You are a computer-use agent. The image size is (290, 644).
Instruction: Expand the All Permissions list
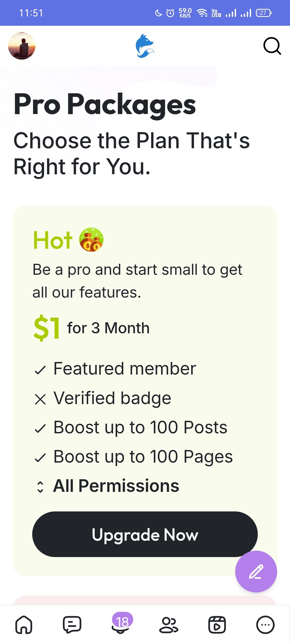[x=116, y=486]
